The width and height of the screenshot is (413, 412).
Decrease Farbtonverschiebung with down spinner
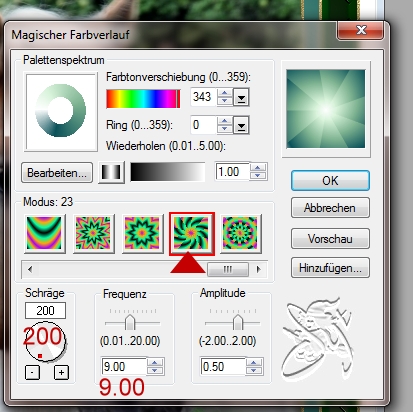pyautogui.click(x=225, y=101)
